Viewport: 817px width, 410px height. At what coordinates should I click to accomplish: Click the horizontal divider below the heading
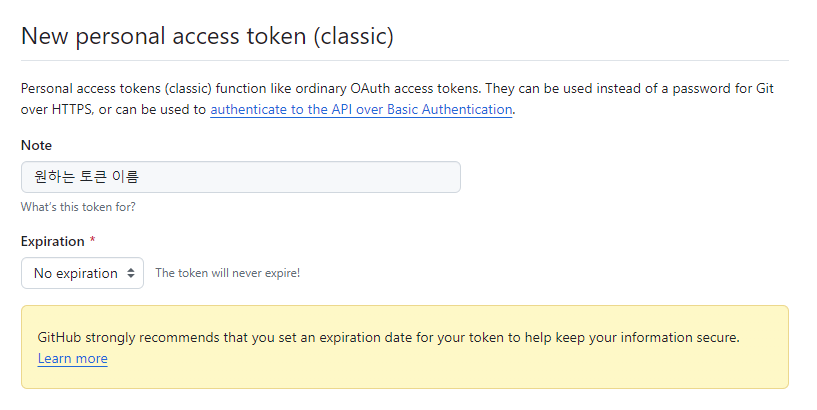(x=404, y=61)
